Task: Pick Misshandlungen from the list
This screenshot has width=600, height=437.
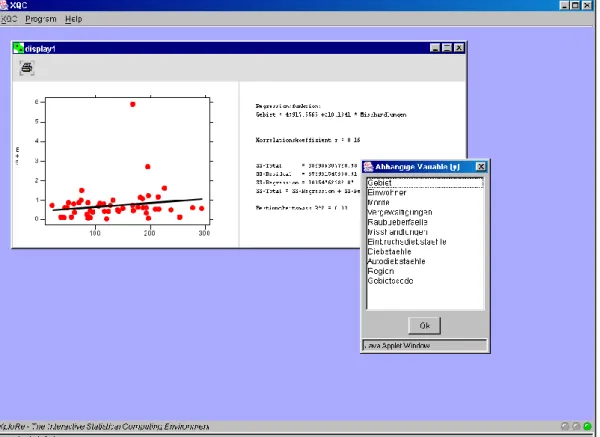Action: coord(425,232)
